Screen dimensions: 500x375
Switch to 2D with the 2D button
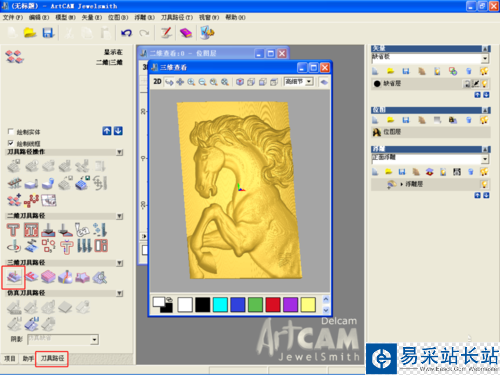(157, 82)
